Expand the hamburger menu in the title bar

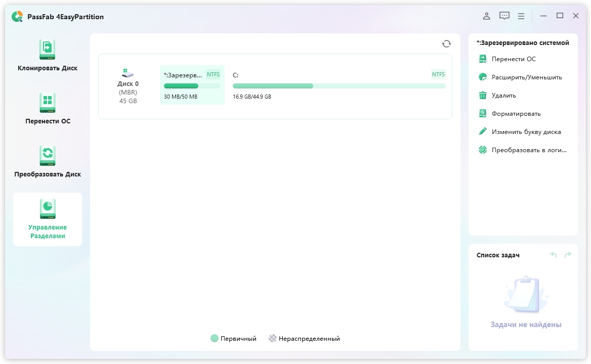coord(521,16)
